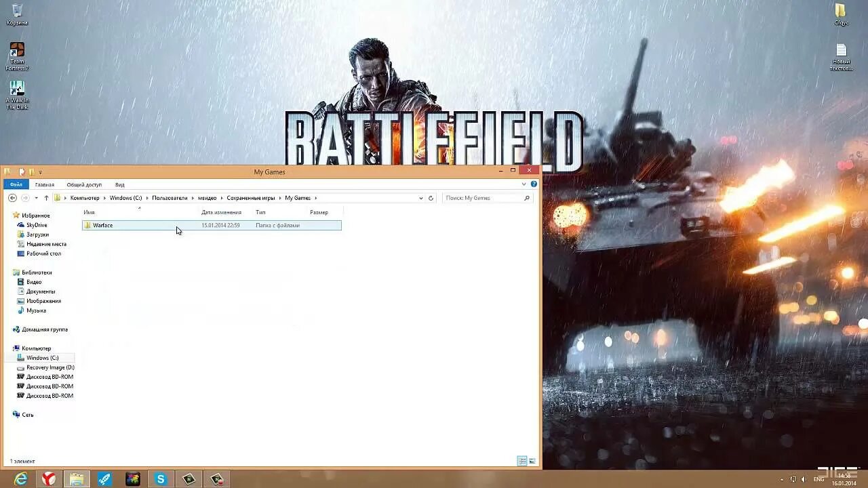Open address bar history dropdown
The height and width of the screenshot is (488, 868).
421,198
